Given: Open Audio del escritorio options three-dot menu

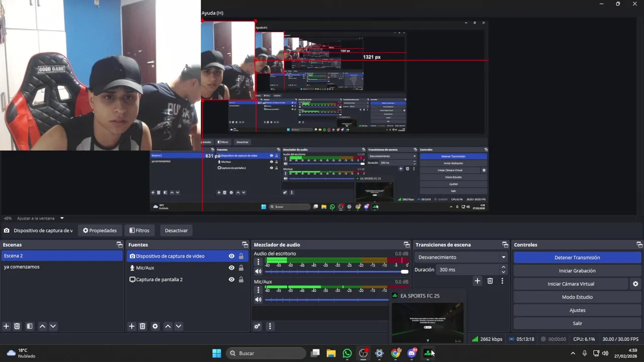Looking at the screenshot, I should (x=258, y=262).
